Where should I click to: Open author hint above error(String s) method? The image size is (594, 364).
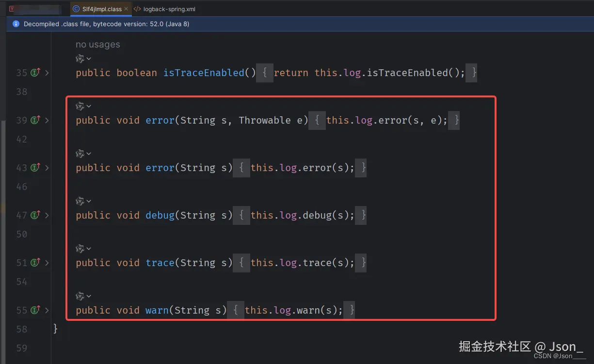(83, 154)
